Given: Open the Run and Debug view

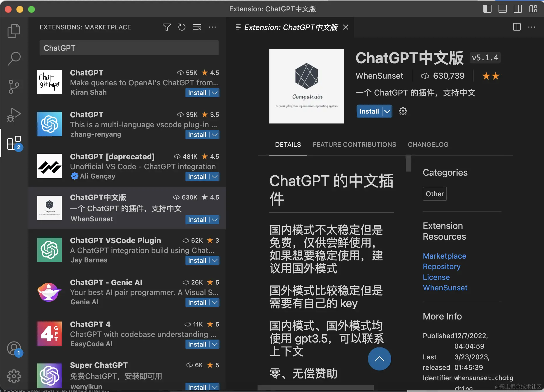Looking at the screenshot, I should pos(14,115).
